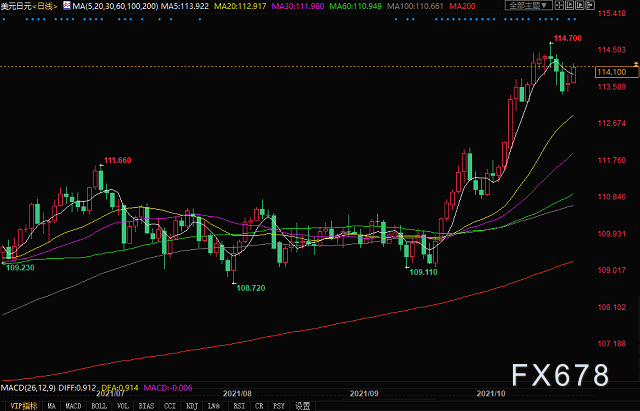Screen dimensions: 640x411
Task: Click the 109.017 price axis label
Action: coord(611,270)
